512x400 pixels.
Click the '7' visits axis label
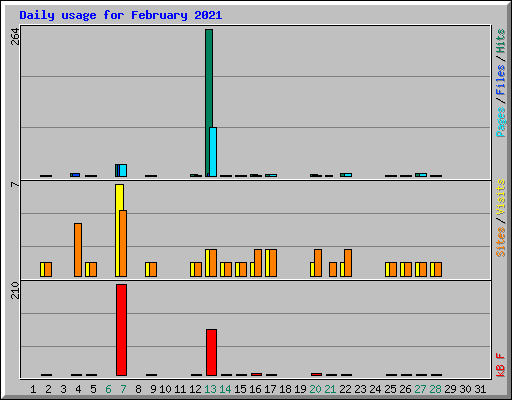[15, 184]
